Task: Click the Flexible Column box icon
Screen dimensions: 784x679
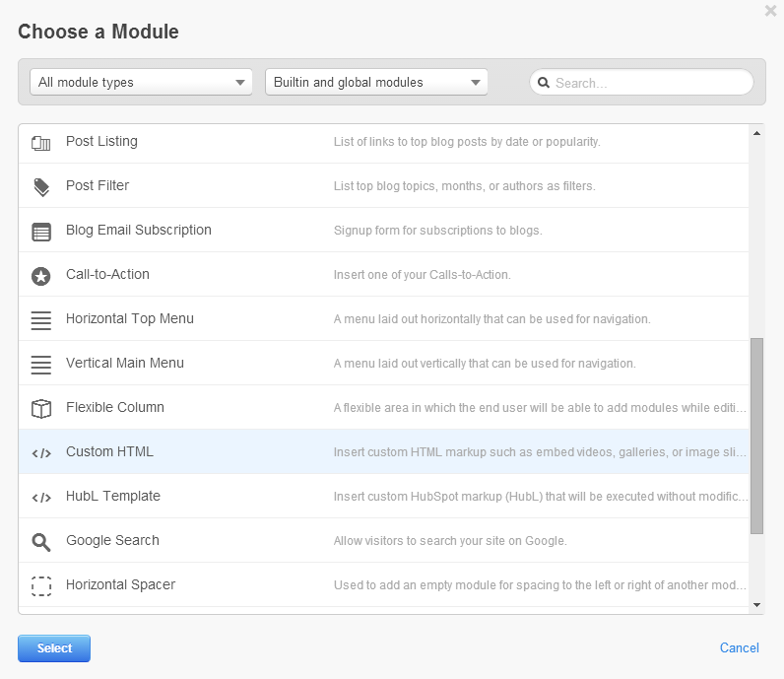Action: click(x=41, y=409)
